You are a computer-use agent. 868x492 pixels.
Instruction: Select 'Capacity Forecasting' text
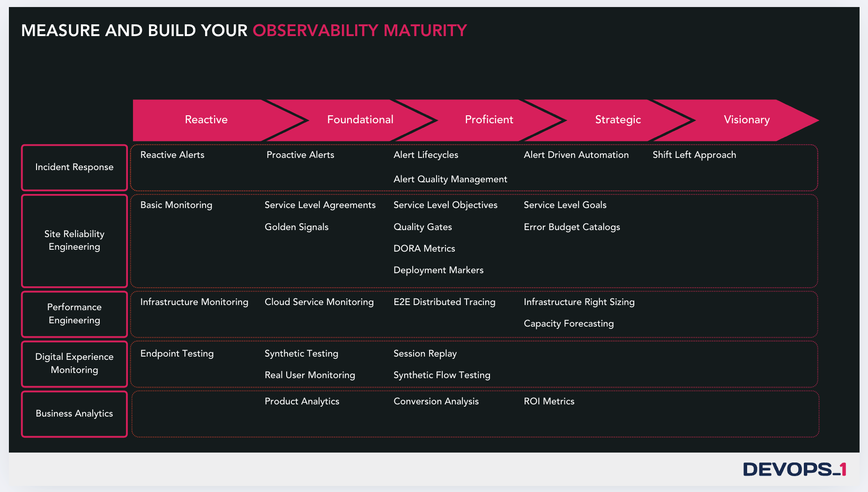click(x=569, y=324)
